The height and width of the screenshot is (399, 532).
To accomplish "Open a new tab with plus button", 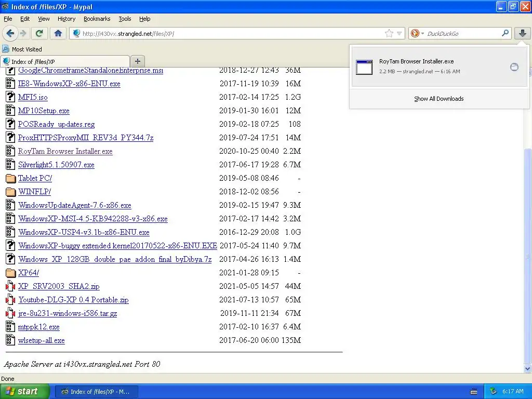I will point(137,61).
